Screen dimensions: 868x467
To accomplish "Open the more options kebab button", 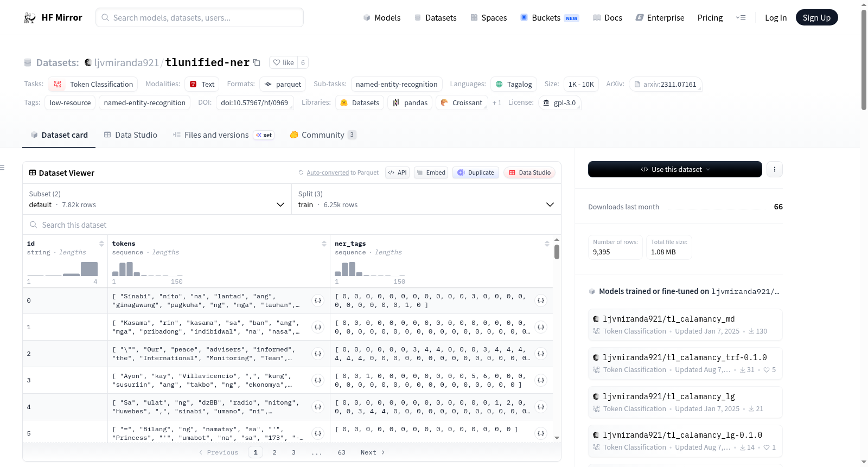I will [774, 169].
